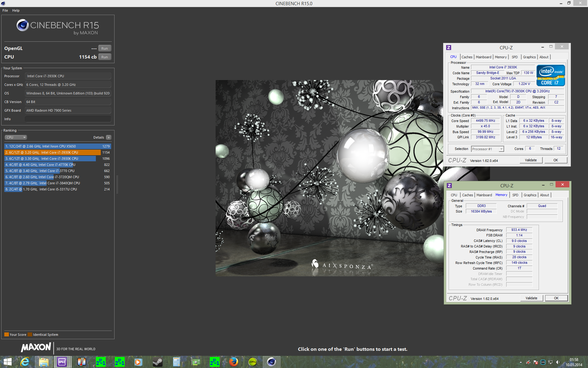Open Graphics tab in upper CPU-Z window
588x368 pixels.
[530, 57]
